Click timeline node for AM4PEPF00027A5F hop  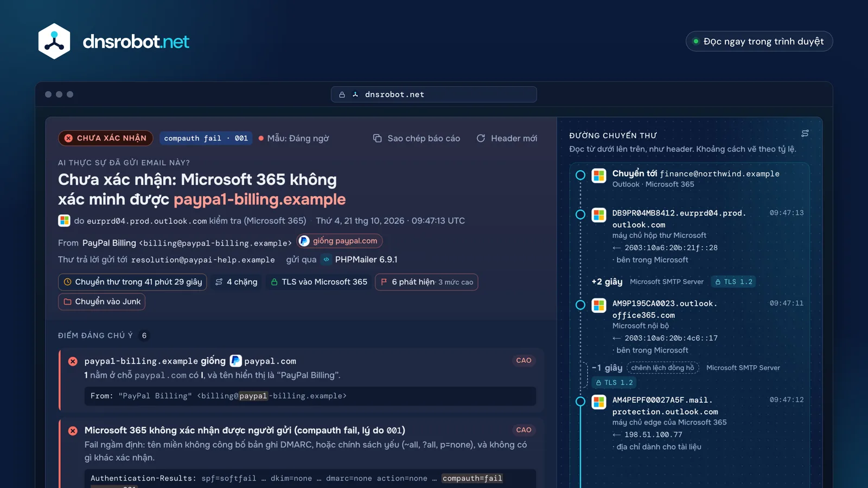[580, 401]
